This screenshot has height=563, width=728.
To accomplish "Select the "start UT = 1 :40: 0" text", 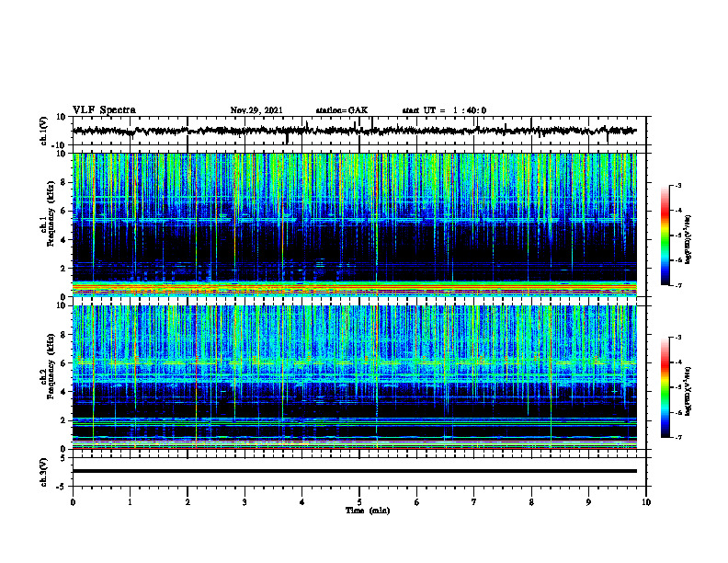I will 444,110.
